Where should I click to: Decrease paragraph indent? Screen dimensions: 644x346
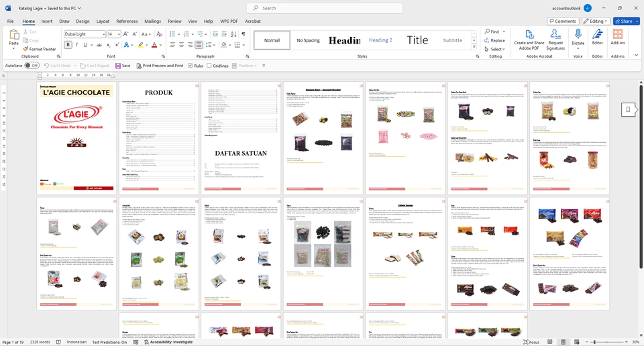pos(215,34)
